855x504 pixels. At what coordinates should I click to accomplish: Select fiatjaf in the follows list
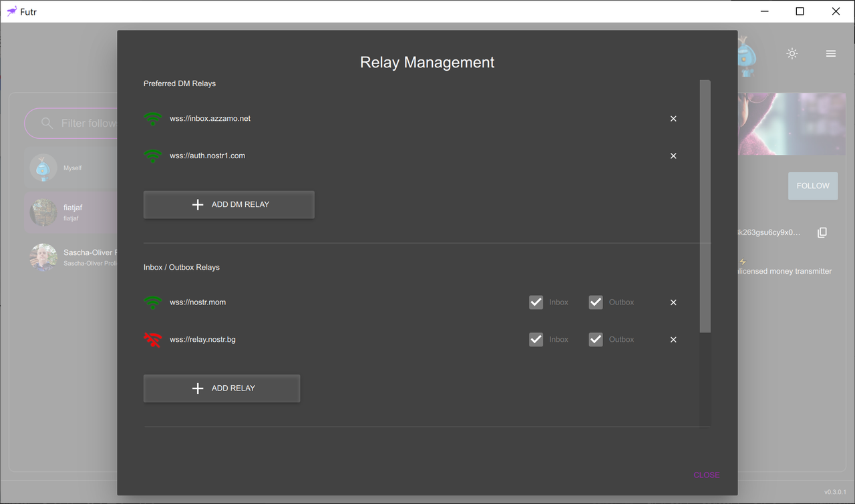(71, 212)
